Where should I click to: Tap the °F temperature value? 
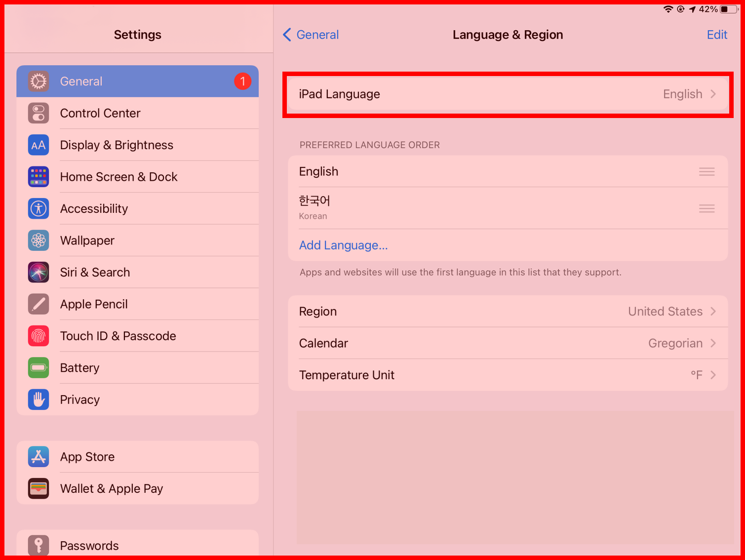(697, 375)
